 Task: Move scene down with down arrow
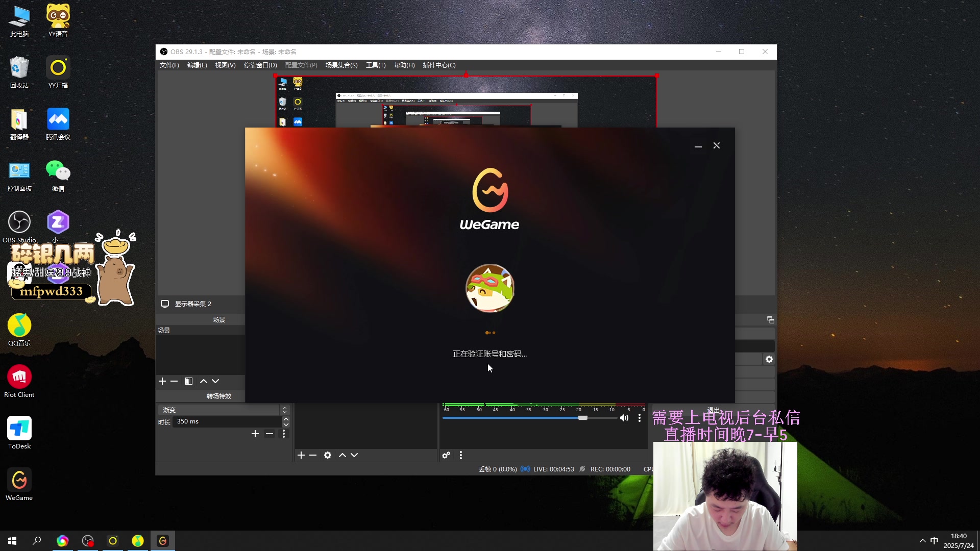point(215,381)
